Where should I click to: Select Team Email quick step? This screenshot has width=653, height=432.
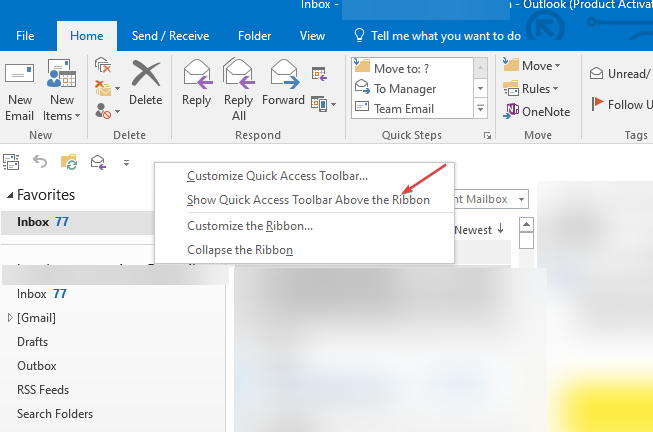(x=412, y=108)
